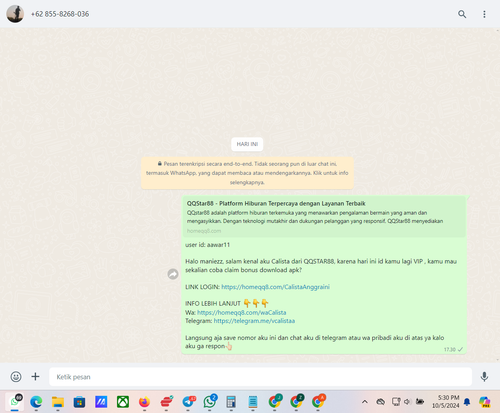Viewport: 500px width, 413px height.
Task: Open File Explorer from the taskbar
Action: pyautogui.click(x=58, y=402)
